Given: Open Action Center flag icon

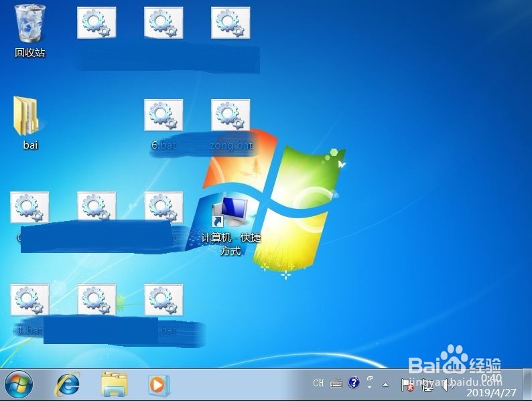Looking at the screenshot, I should [x=407, y=385].
